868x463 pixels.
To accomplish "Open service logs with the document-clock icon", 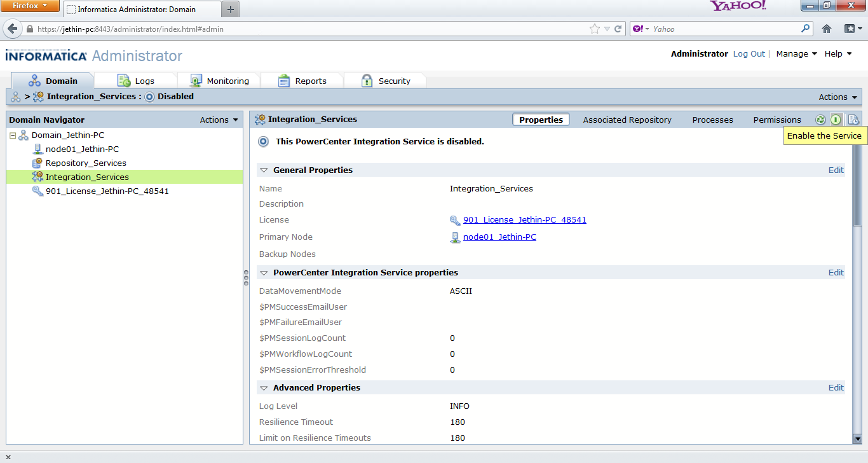I will 854,119.
